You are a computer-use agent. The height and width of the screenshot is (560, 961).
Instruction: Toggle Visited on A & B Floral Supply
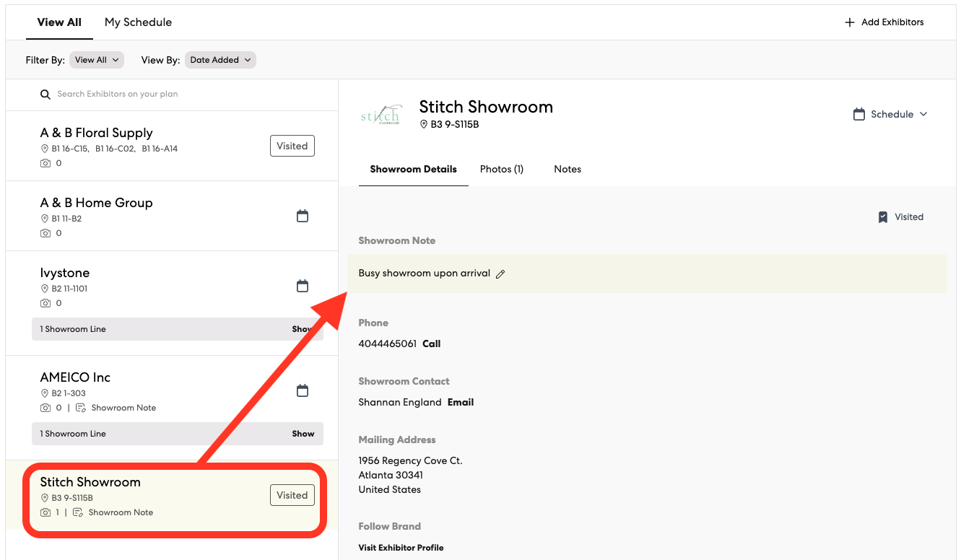coord(292,146)
